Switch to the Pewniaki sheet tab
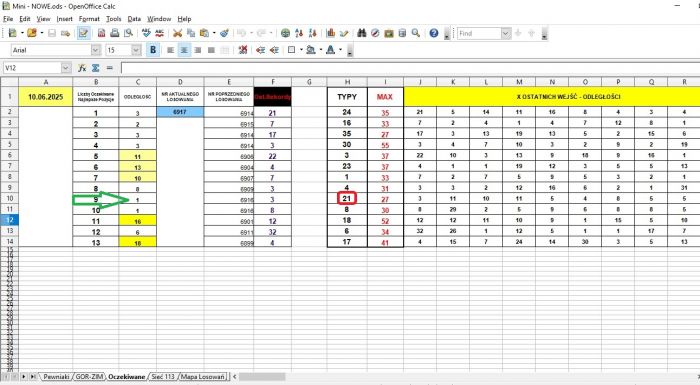Image resolution: width=700 pixels, height=385 pixels. [x=56, y=377]
